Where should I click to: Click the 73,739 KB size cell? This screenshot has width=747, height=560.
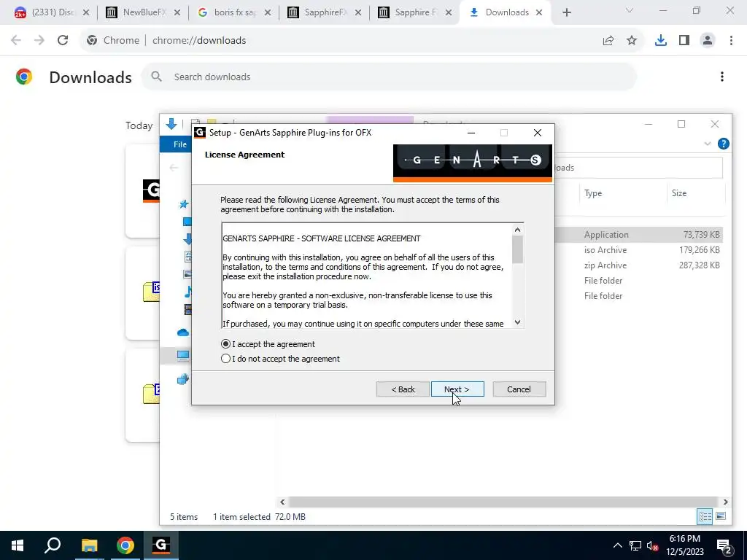pos(701,235)
